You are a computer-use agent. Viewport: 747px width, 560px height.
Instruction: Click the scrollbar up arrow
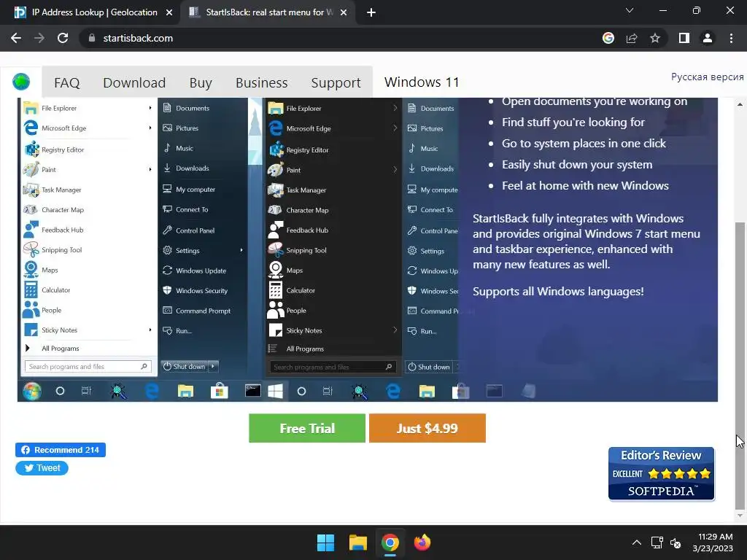(740, 104)
